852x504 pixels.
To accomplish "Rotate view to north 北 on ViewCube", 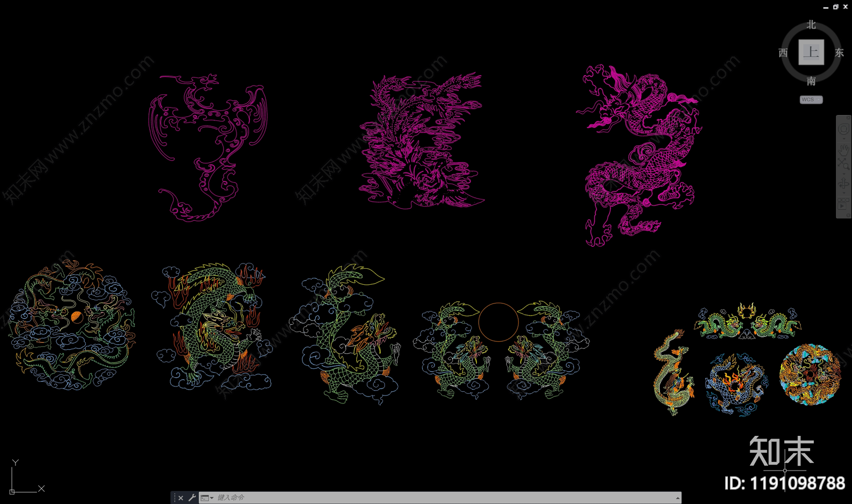I will pyautogui.click(x=811, y=24).
